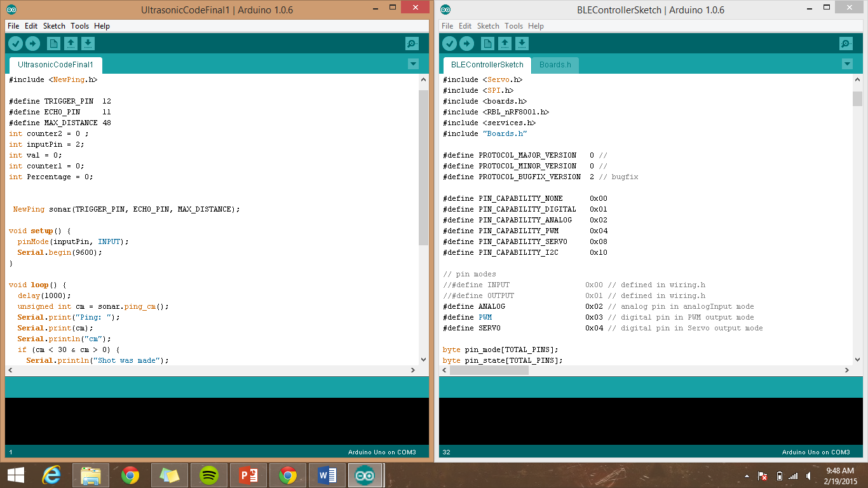The width and height of the screenshot is (868, 488).
Task: Click scroll down arrow in UltrasonicCodeFinal1 editor
Action: click(424, 360)
